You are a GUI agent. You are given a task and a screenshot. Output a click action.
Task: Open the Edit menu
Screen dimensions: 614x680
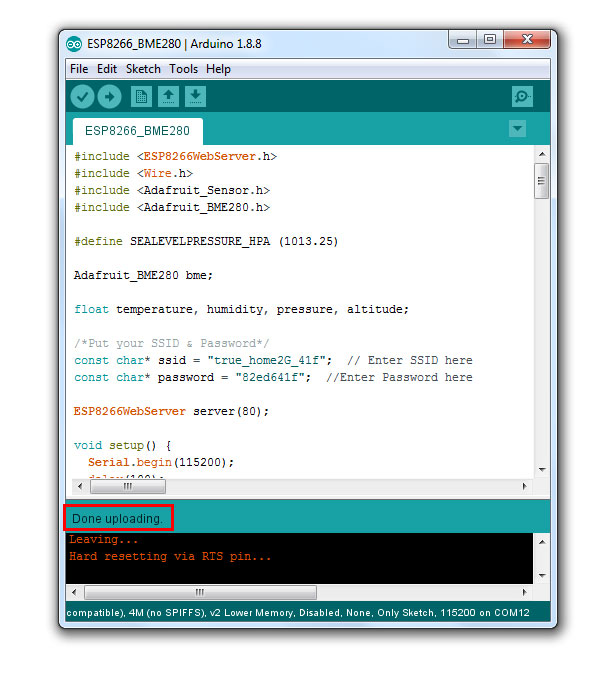pos(107,69)
